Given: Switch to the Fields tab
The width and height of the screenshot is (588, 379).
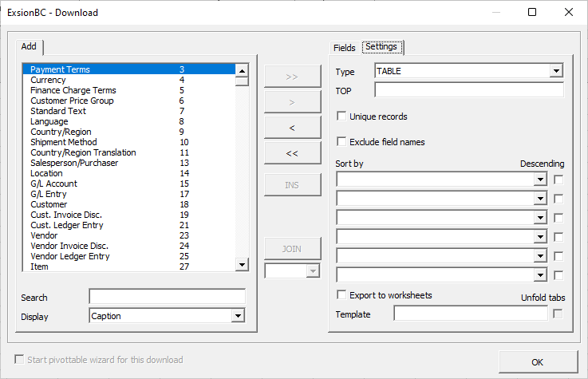Looking at the screenshot, I should click(x=344, y=48).
